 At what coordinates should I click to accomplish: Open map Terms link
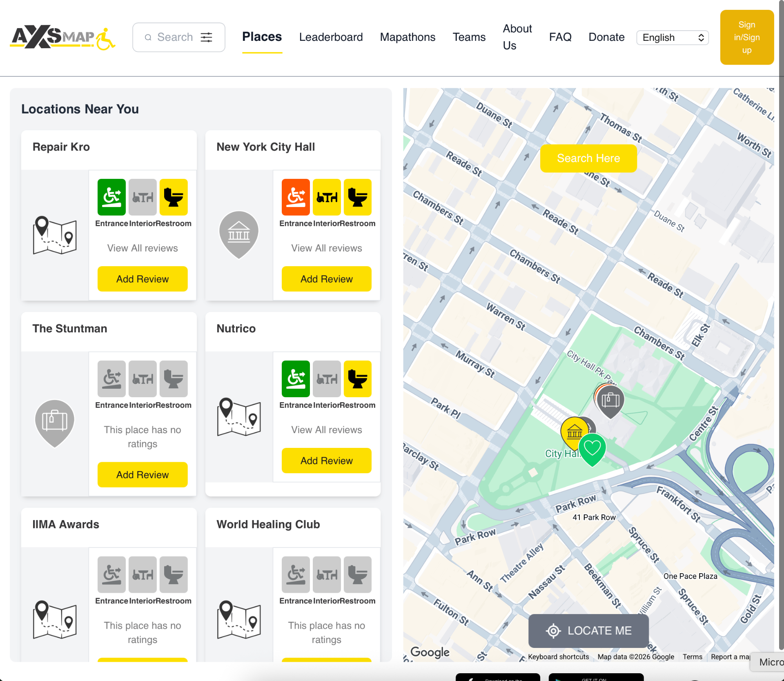click(693, 657)
